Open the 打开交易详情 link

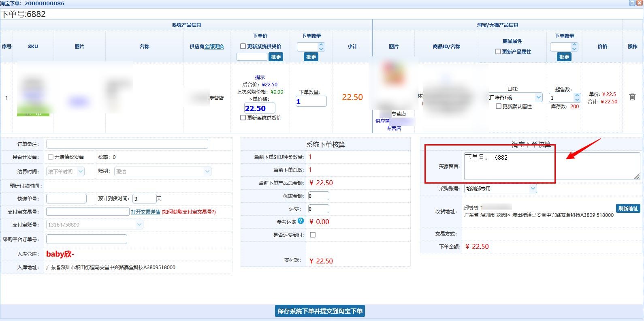click(145, 212)
